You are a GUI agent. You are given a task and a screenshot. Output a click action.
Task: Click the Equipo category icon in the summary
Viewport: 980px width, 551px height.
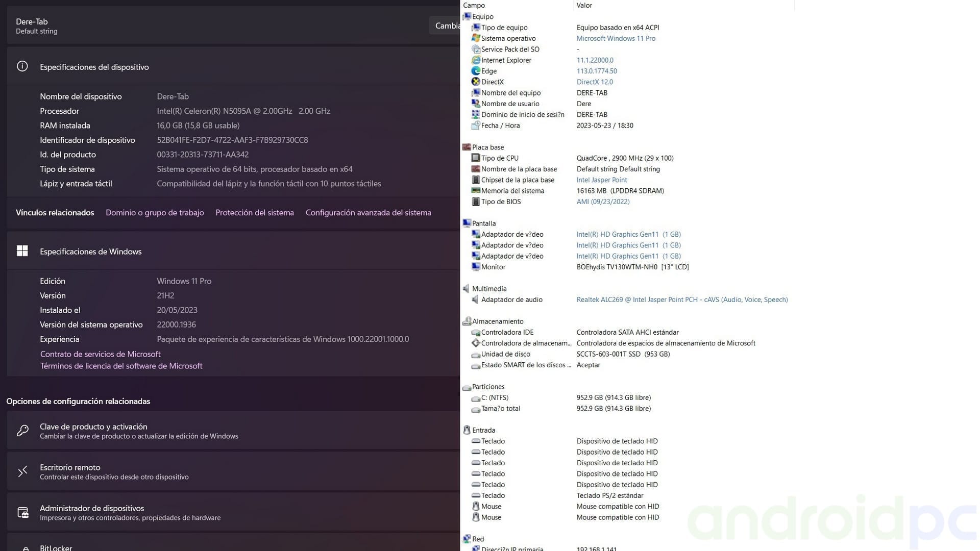tap(467, 17)
